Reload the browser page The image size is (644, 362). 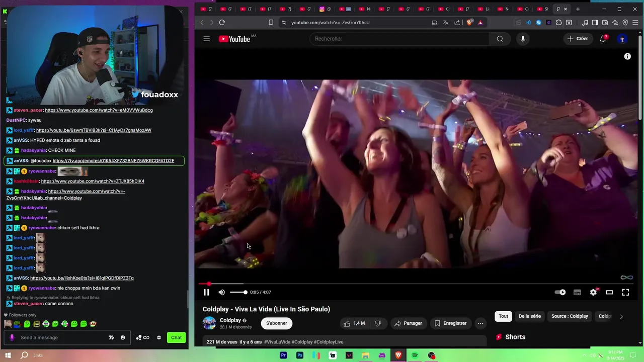[222, 22]
